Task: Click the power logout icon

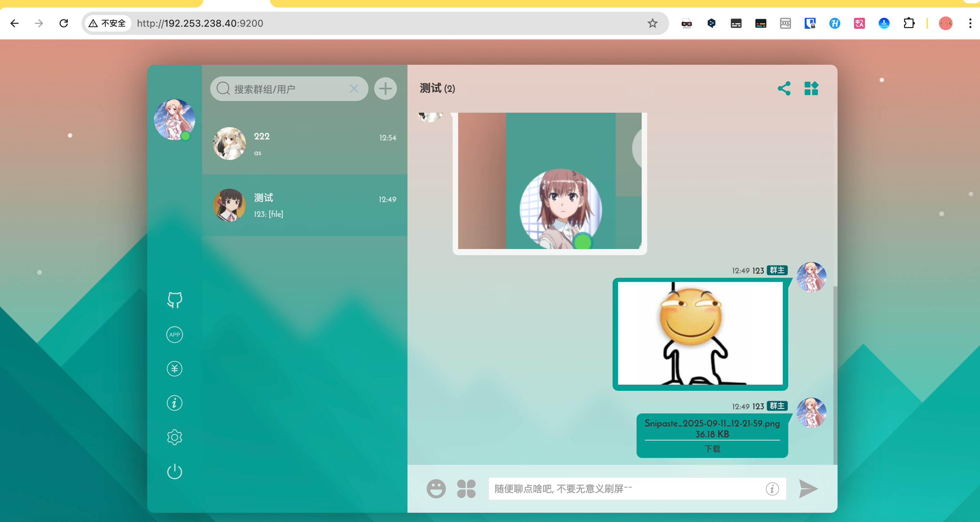Action: tap(175, 471)
